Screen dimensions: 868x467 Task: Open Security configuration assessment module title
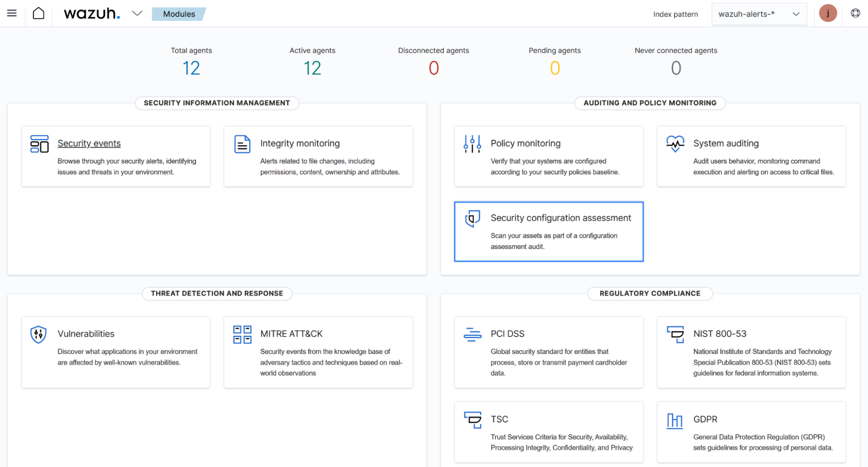[x=561, y=218]
